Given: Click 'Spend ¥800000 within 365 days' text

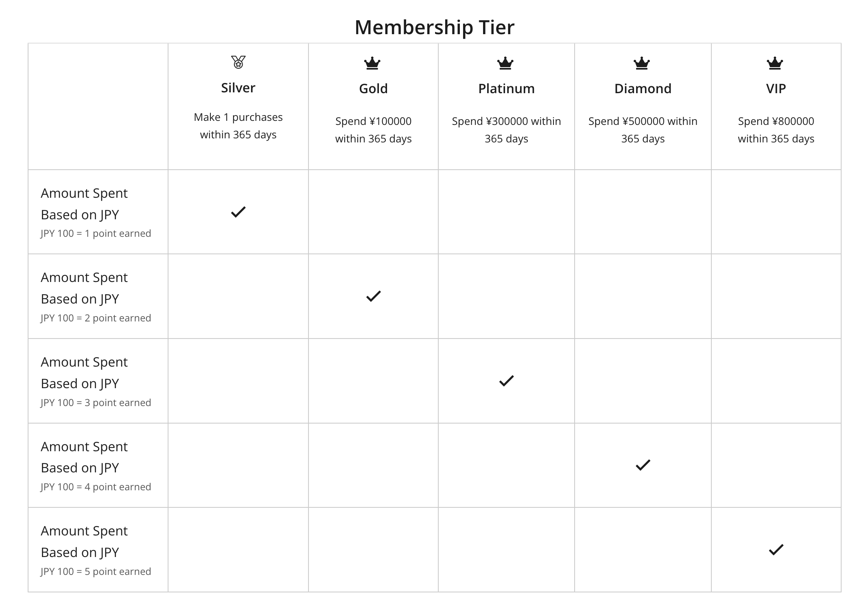Looking at the screenshot, I should [776, 130].
